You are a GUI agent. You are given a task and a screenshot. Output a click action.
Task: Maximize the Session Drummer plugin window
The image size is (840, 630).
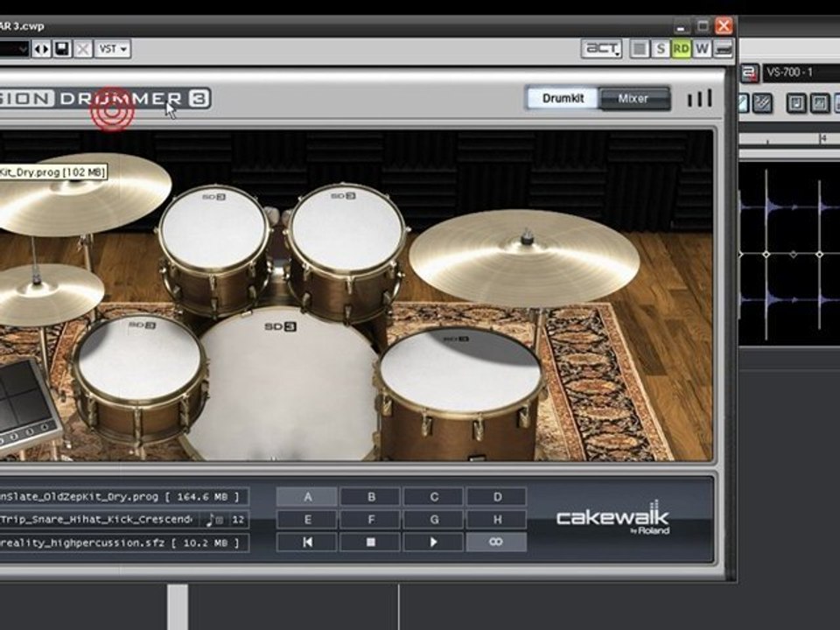(x=703, y=25)
